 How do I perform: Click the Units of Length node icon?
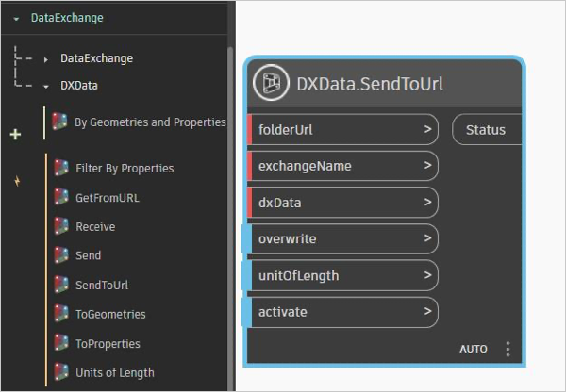(x=61, y=372)
